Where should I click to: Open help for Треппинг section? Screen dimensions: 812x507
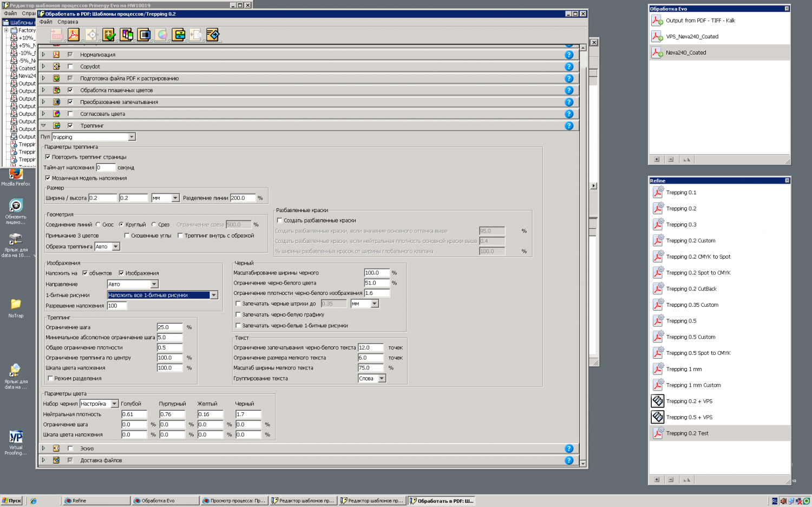pos(569,126)
